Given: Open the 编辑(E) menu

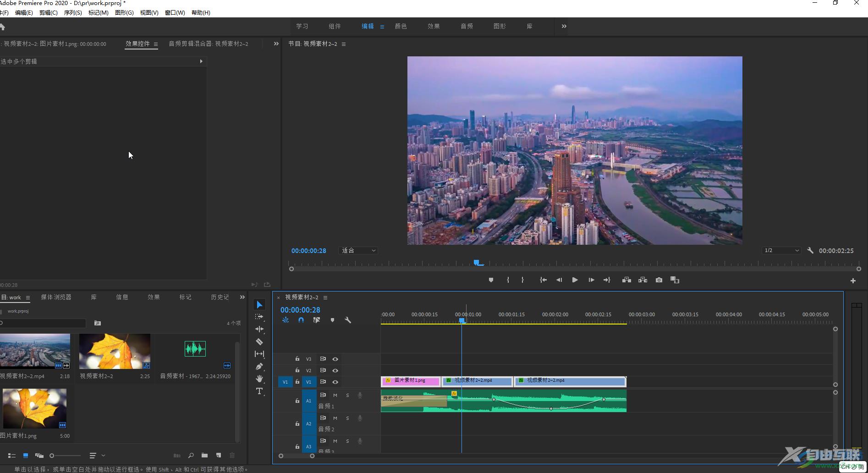Looking at the screenshot, I should tap(24, 13).
